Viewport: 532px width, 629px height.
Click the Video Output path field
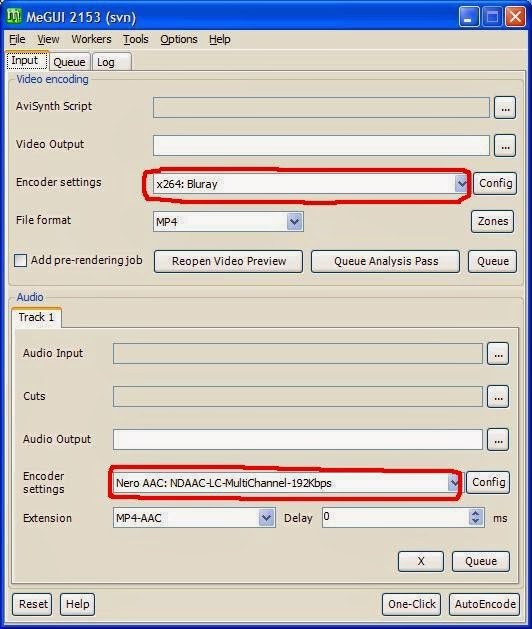[321, 145]
